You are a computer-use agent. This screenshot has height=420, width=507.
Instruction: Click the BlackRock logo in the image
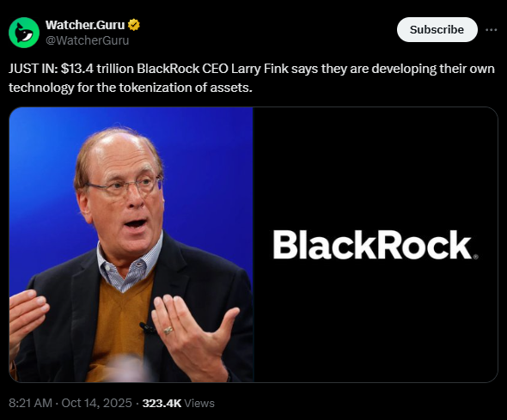coord(375,245)
